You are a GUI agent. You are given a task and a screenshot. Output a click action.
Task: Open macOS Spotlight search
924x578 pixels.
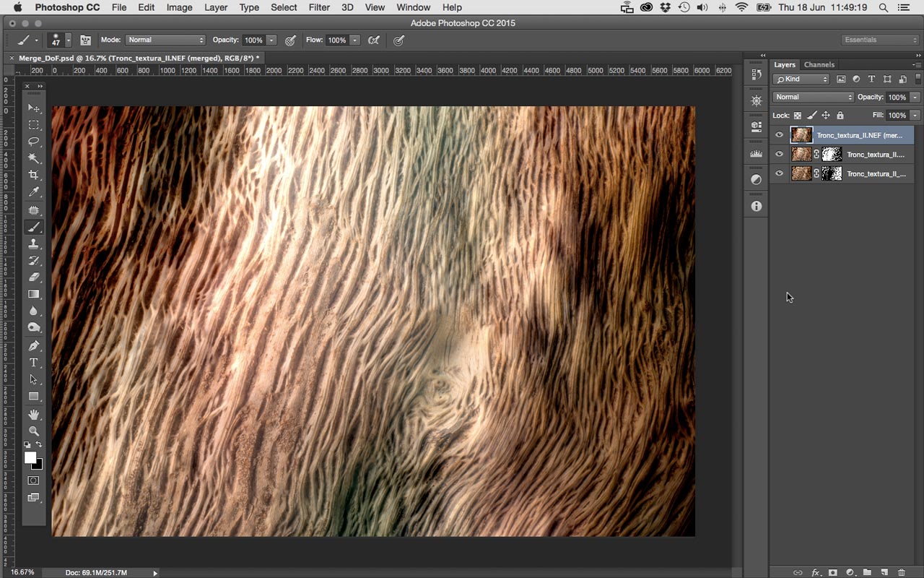[x=884, y=7]
